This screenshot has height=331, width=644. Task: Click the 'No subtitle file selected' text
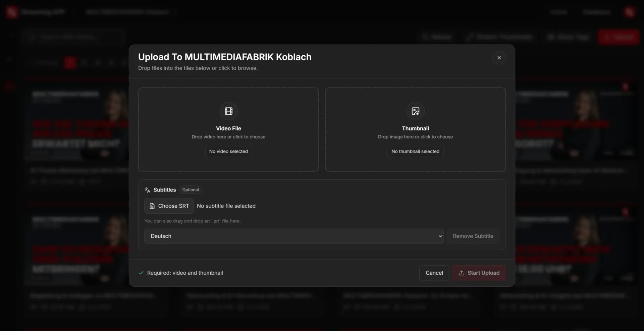(226, 206)
